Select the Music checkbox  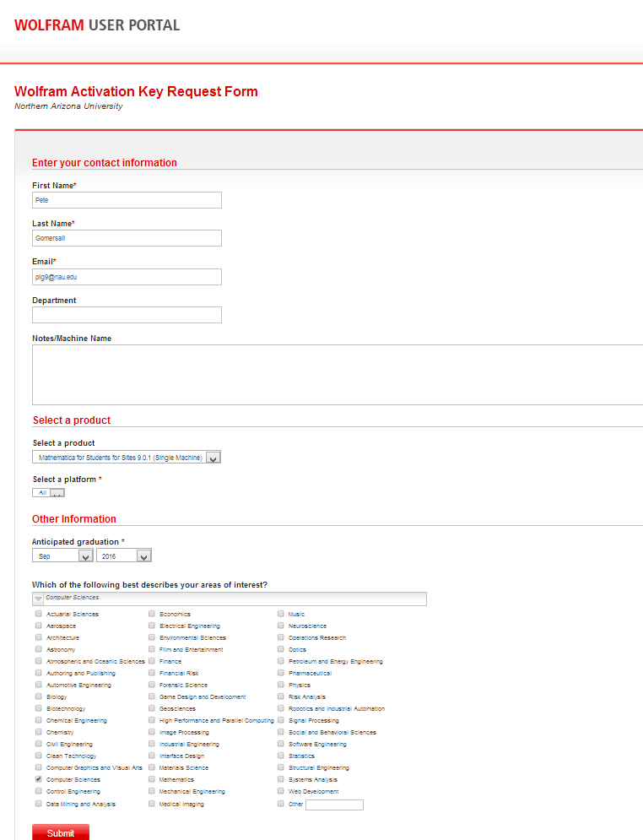280,614
